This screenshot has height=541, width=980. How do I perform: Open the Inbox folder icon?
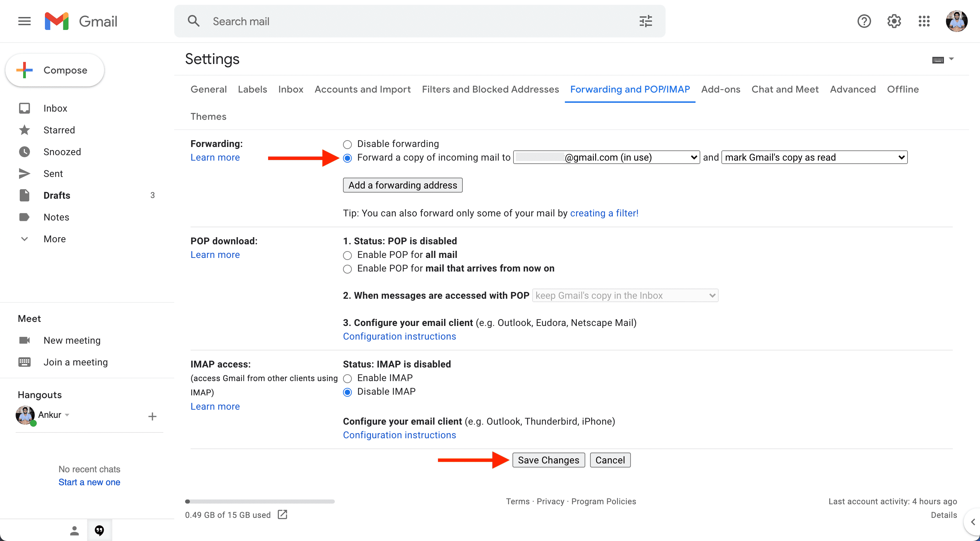[24, 109]
